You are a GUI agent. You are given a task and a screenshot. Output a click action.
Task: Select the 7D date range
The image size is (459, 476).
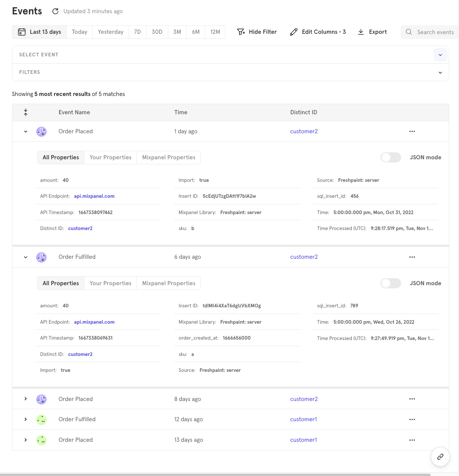(x=138, y=32)
